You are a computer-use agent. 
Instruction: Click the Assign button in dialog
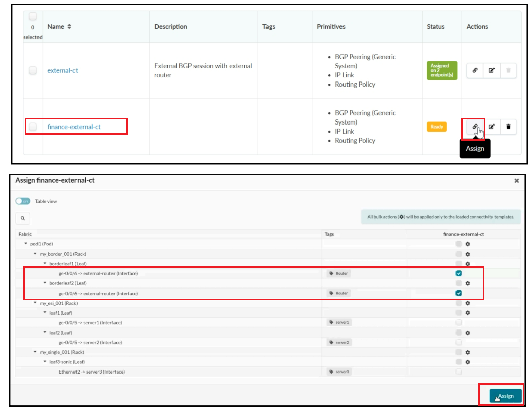pos(505,396)
